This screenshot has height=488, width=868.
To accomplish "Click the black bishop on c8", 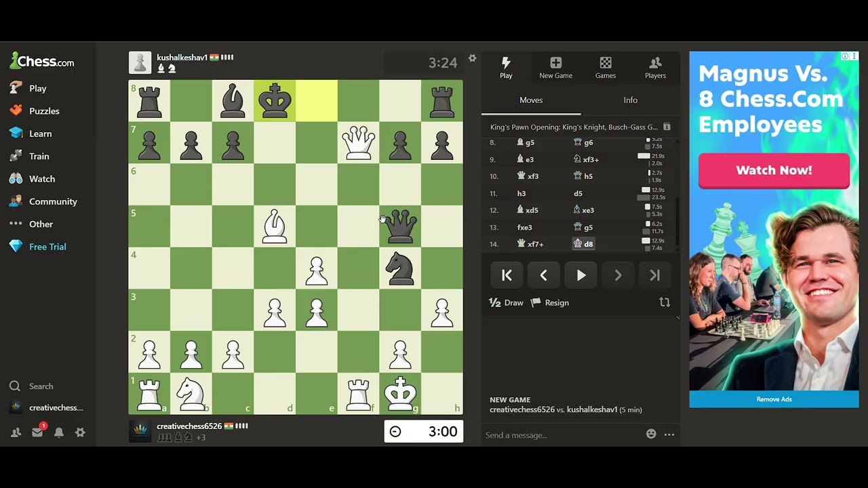I will (x=233, y=101).
